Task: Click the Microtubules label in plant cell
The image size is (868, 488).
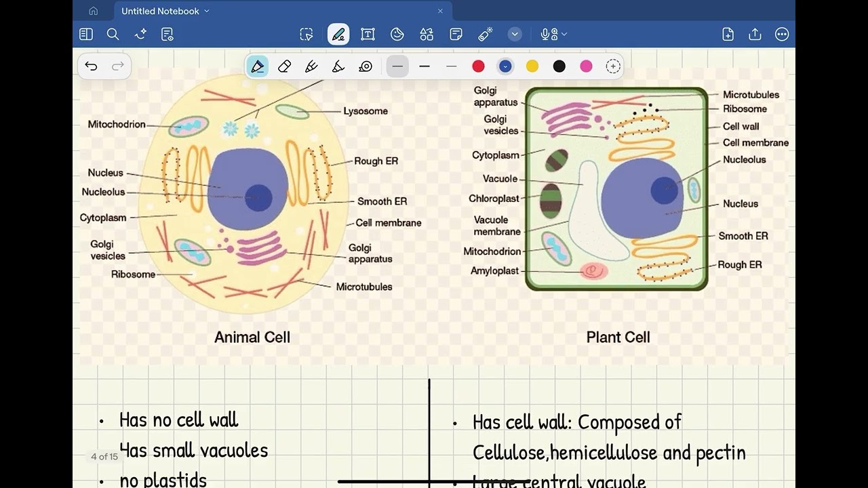Action: pyautogui.click(x=751, y=95)
